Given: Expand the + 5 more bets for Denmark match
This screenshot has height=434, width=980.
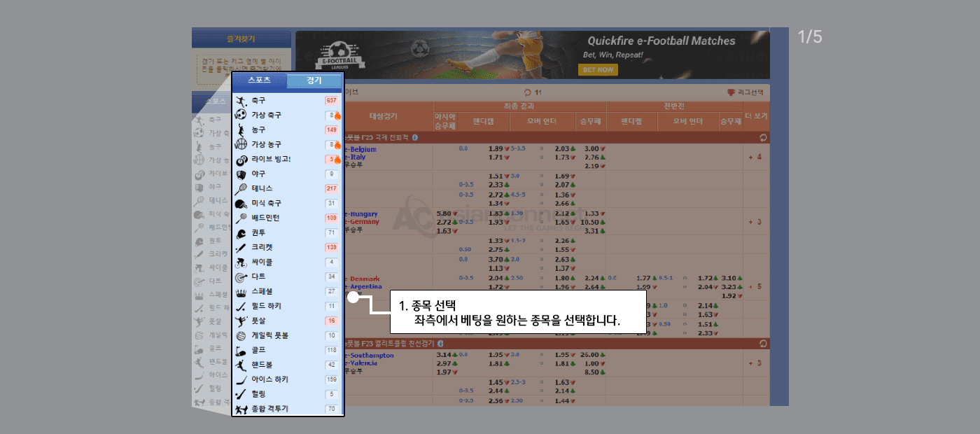Looking at the screenshot, I should (x=755, y=286).
